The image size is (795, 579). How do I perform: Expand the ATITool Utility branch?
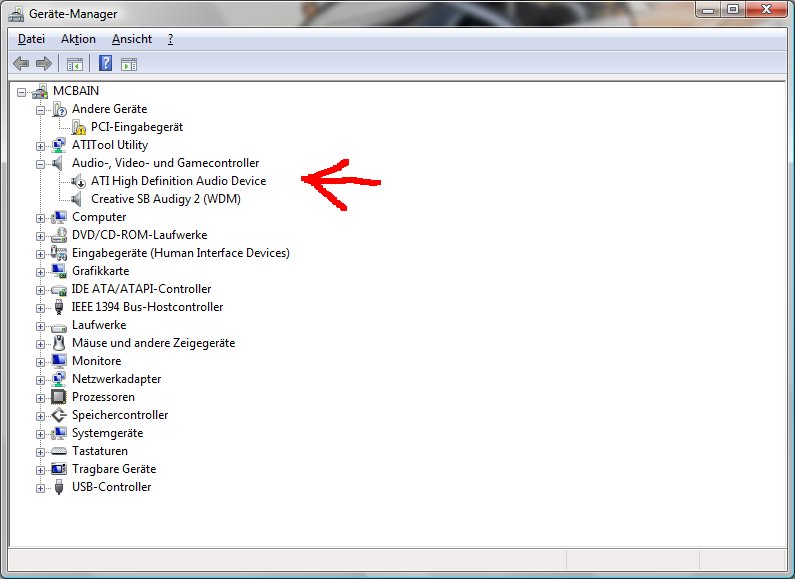click(x=40, y=146)
